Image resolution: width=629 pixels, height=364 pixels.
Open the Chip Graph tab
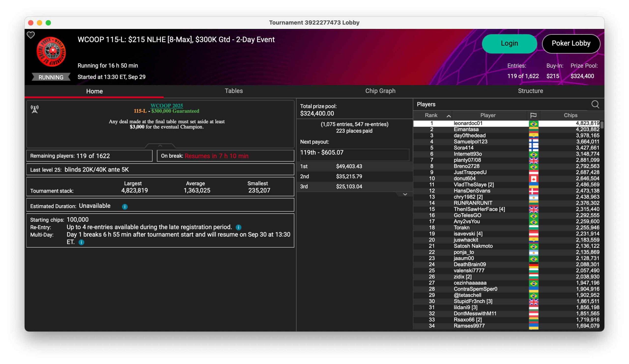tap(380, 91)
